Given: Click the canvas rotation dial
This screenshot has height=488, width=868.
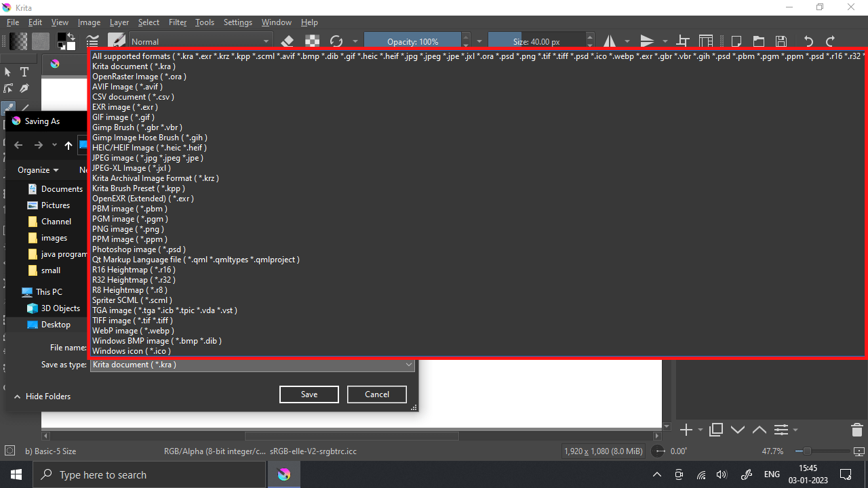Looking at the screenshot, I should click(659, 451).
